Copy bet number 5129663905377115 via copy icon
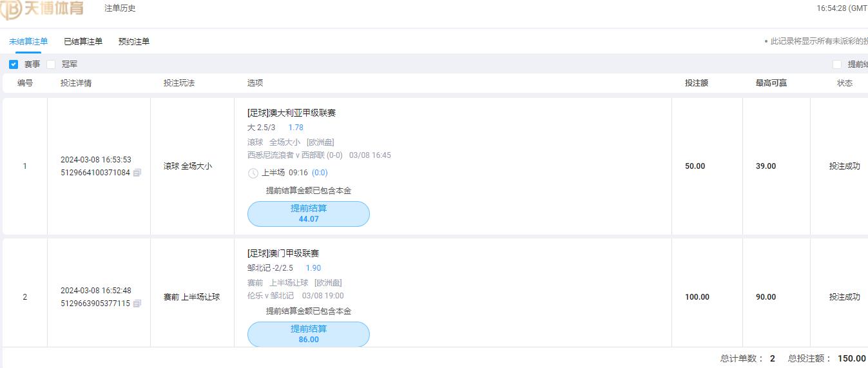 point(137,304)
